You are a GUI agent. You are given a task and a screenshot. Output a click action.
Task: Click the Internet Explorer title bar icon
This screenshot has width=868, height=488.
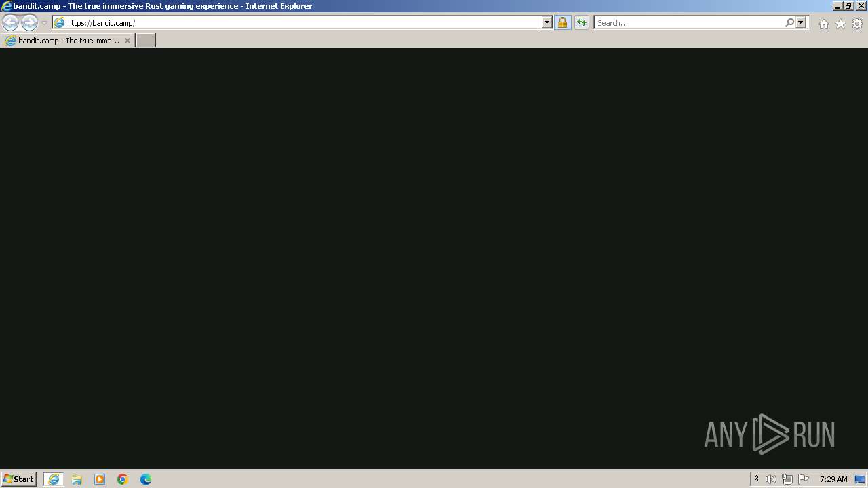point(7,6)
